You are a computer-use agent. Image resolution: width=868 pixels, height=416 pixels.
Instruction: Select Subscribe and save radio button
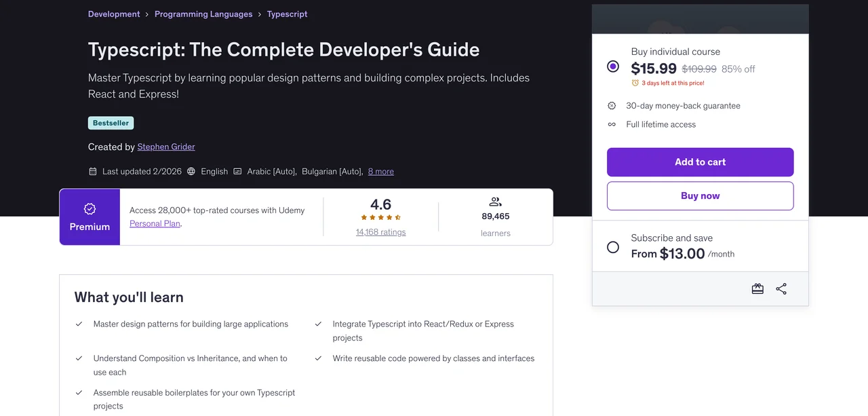pos(613,247)
